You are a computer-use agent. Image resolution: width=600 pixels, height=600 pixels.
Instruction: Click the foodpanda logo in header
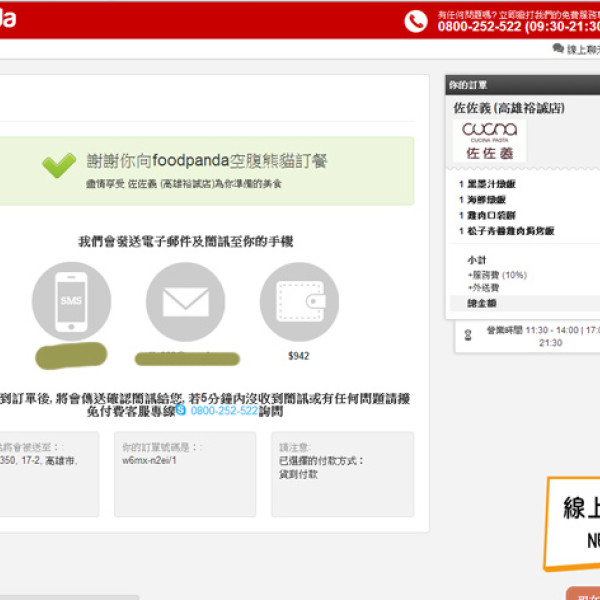[x=10, y=20]
